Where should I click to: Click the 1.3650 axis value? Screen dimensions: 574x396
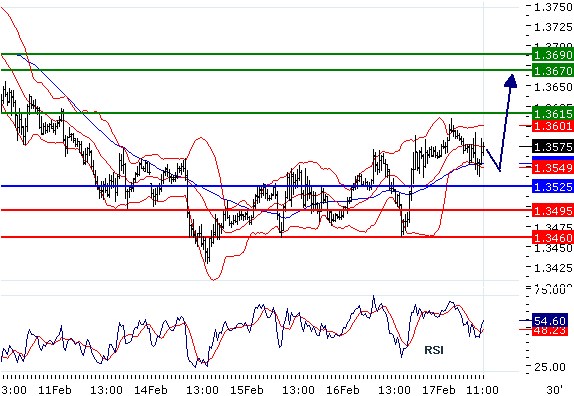coord(553,87)
